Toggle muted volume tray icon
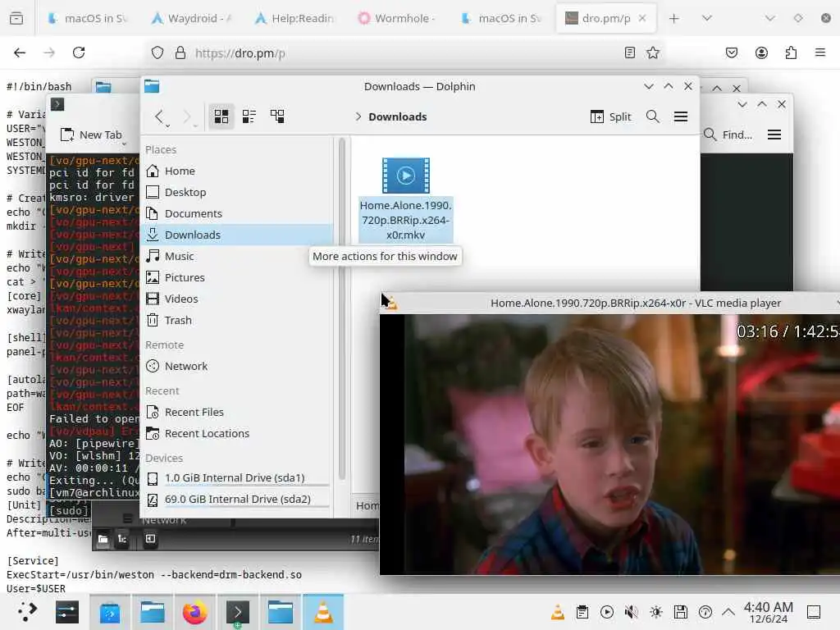The width and height of the screenshot is (840, 630). click(632, 612)
